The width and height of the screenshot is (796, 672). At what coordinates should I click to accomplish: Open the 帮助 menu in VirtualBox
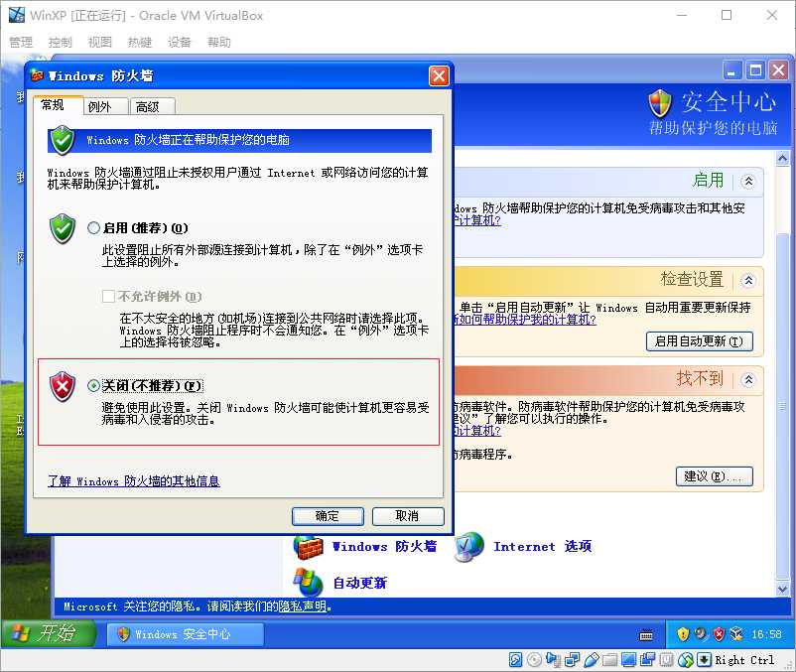(x=219, y=42)
